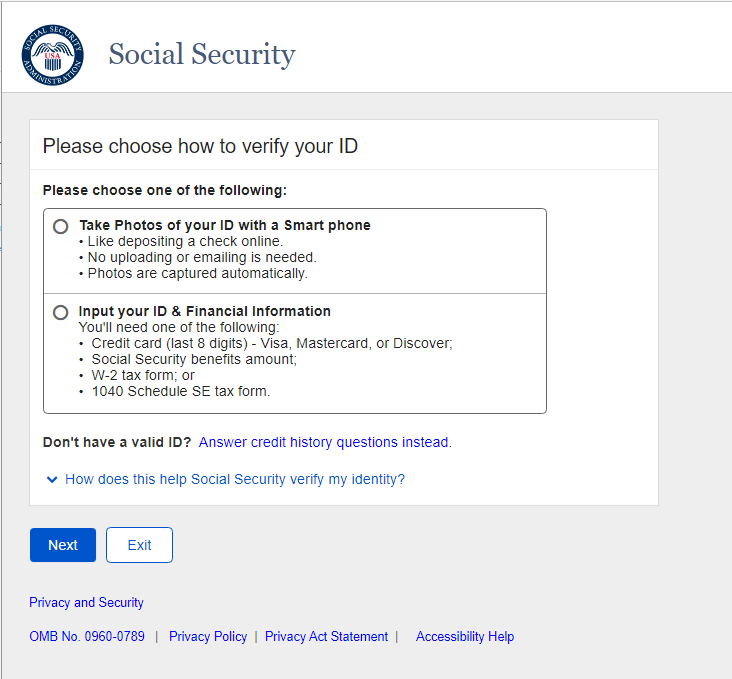
Task: Open the Privacy Act Statement link
Action: point(326,637)
